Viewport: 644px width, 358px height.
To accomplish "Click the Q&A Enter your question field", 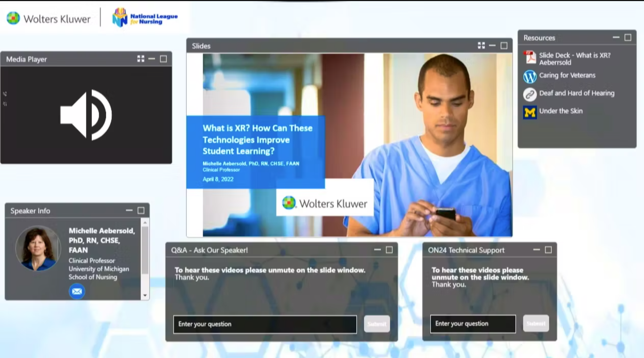I will point(265,324).
